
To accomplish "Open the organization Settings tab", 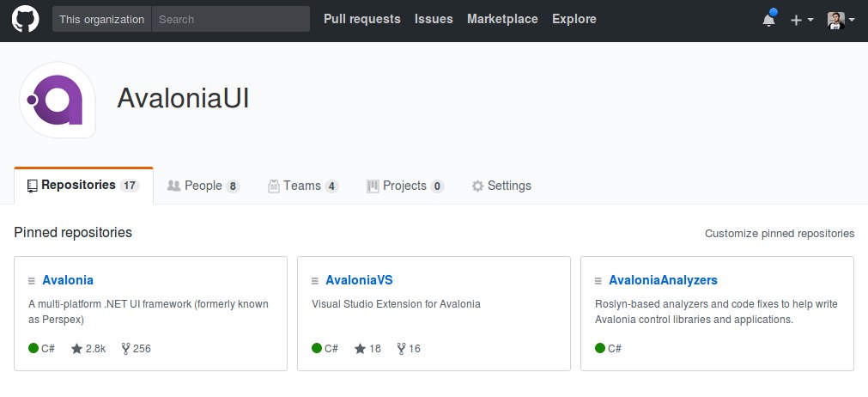I will [x=501, y=186].
